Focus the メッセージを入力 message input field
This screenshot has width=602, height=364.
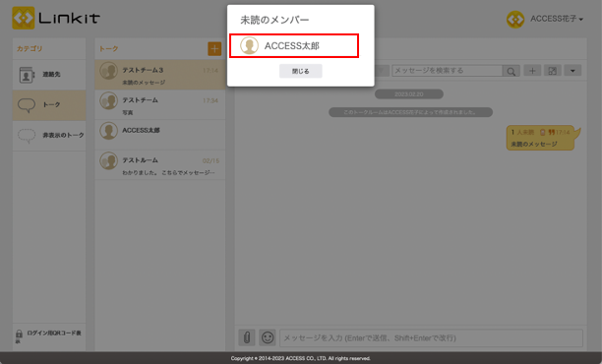(431, 338)
